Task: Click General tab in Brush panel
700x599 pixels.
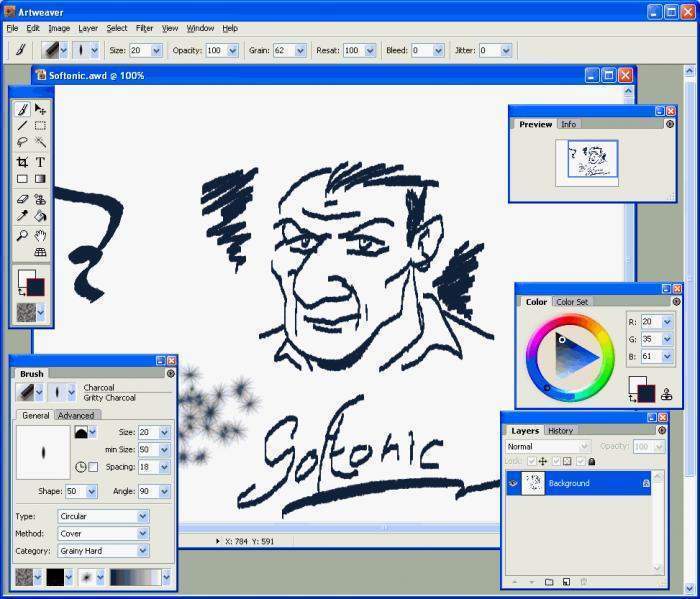Action: pyautogui.click(x=36, y=415)
